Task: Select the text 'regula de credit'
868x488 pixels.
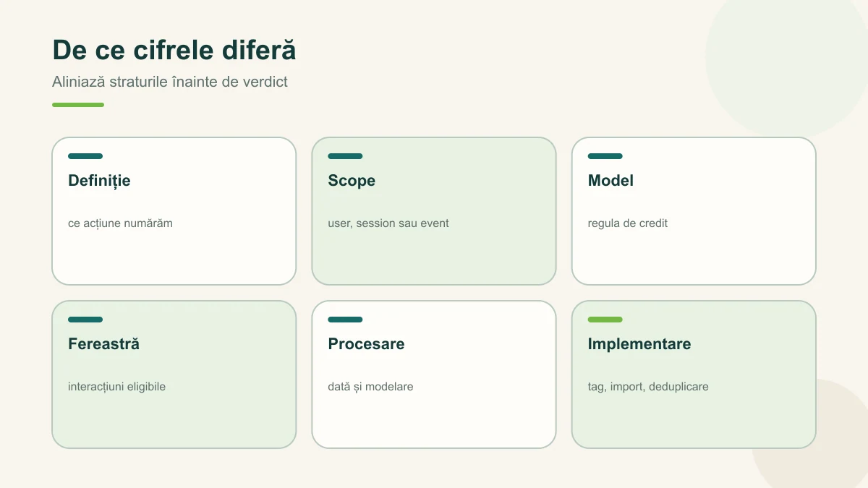Action: click(628, 223)
